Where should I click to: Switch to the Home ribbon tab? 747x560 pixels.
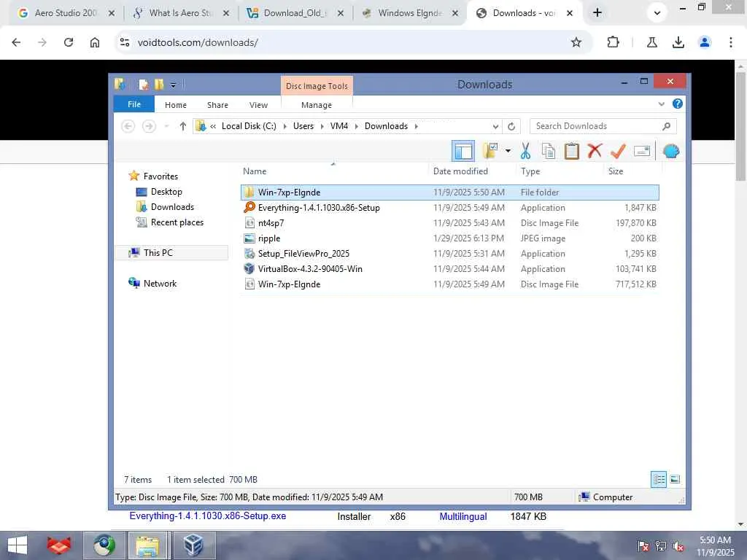click(176, 105)
